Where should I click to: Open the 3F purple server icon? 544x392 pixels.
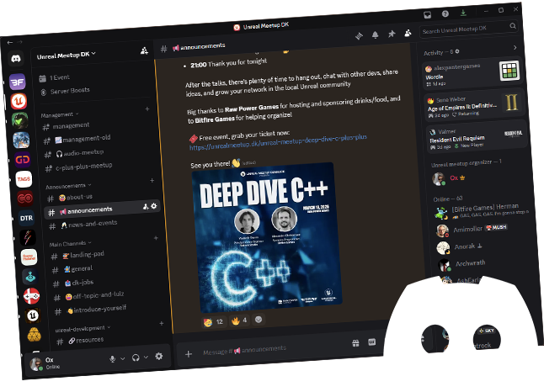(x=18, y=82)
